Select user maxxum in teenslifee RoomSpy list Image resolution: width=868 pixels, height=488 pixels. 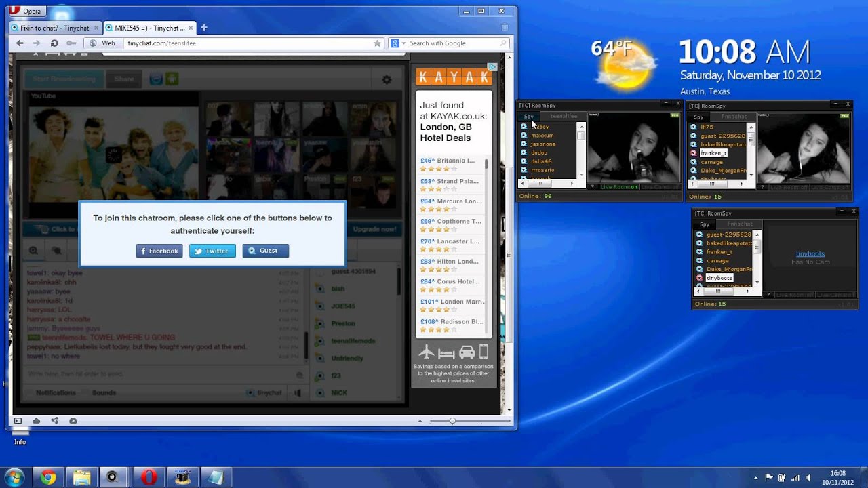[x=542, y=136]
